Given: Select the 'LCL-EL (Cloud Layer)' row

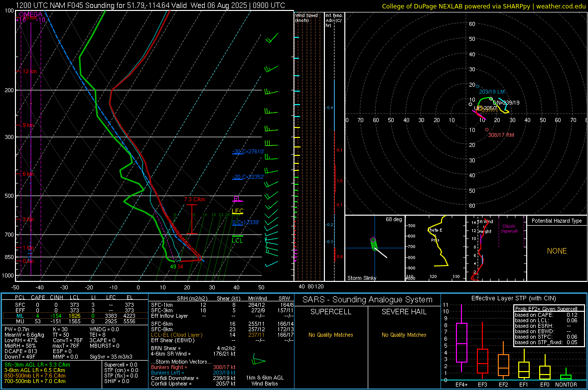Looking at the screenshot, I should coord(222,335).
